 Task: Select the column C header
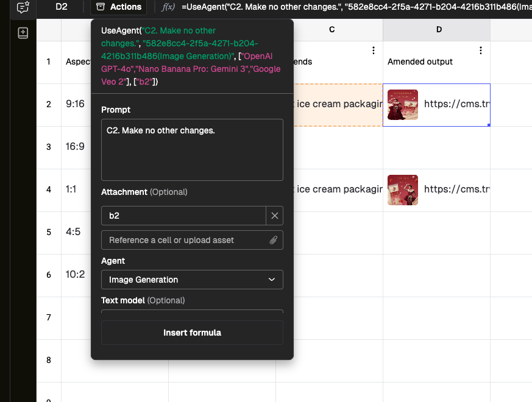[332, 29]
